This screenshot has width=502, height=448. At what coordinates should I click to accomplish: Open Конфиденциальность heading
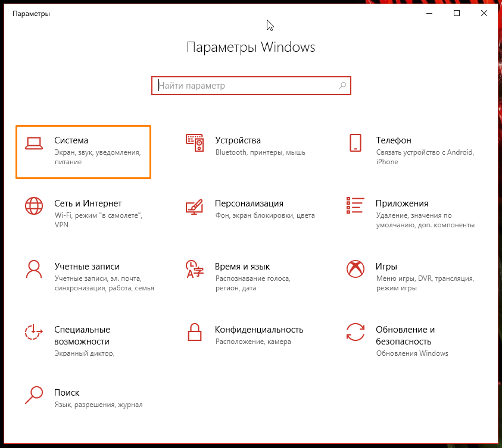[x=259, y=330]
